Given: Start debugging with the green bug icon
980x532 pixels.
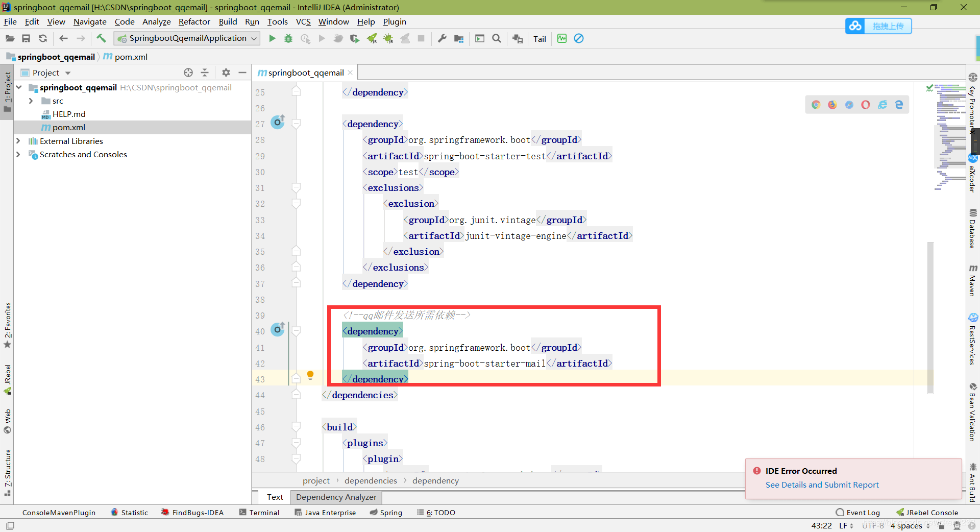Looking at the screenshot, I should pyautogui.click(x=288, y=38).
